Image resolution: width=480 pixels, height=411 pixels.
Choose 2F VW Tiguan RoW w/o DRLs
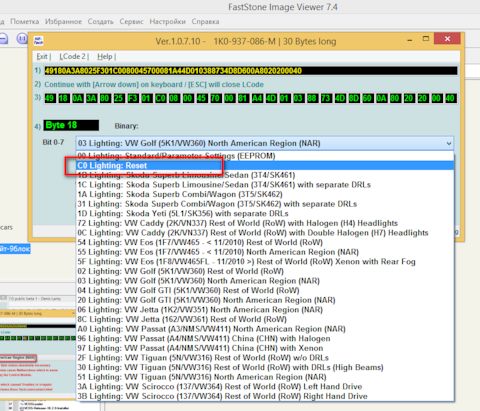265,358
